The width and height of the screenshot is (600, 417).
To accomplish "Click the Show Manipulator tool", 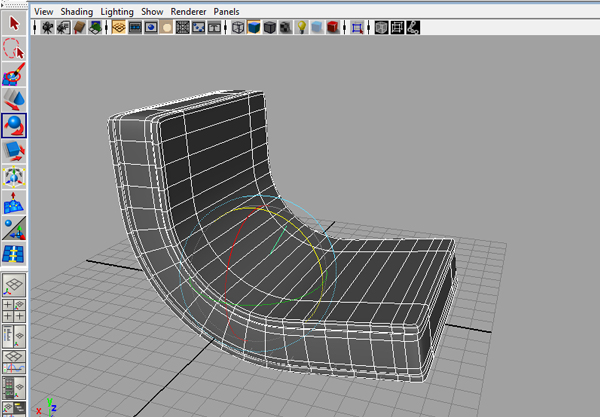I will click(14, 229).
